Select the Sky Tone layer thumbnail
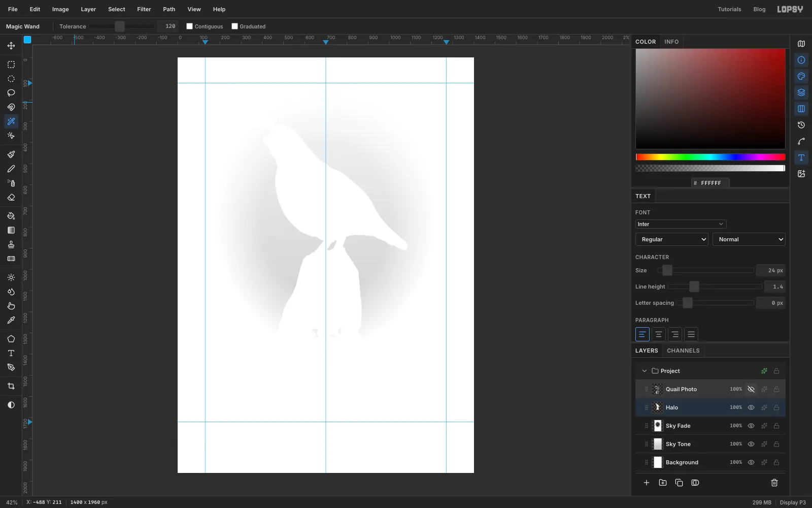 point(658,444)
